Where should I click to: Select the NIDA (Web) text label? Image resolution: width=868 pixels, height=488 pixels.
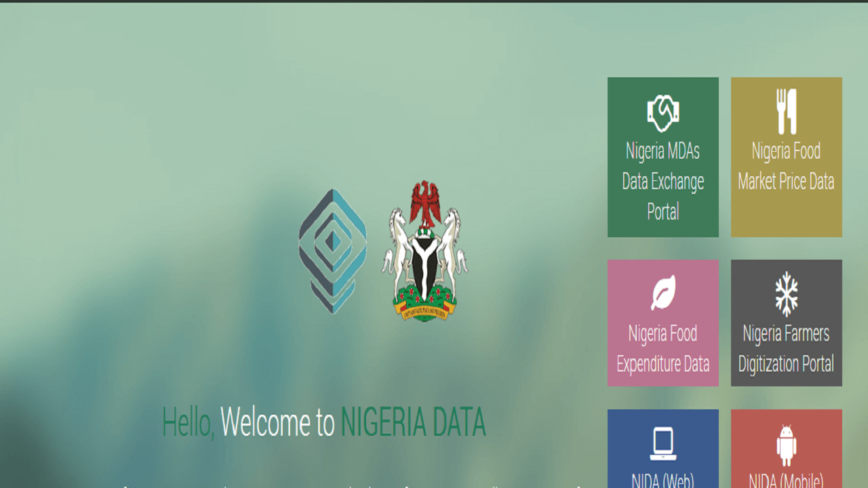coord(663,481)
